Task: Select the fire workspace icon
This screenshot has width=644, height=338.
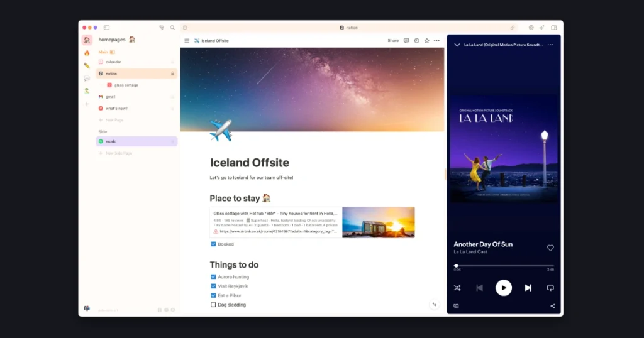Action: (x=87, y=53)
